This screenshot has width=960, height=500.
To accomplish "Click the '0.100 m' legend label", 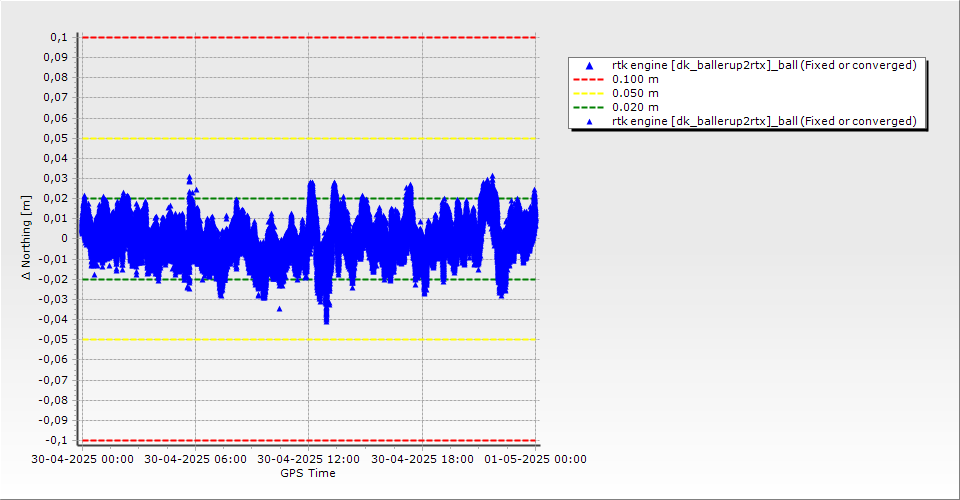I will pyautogui.click(x=636, y=80).
